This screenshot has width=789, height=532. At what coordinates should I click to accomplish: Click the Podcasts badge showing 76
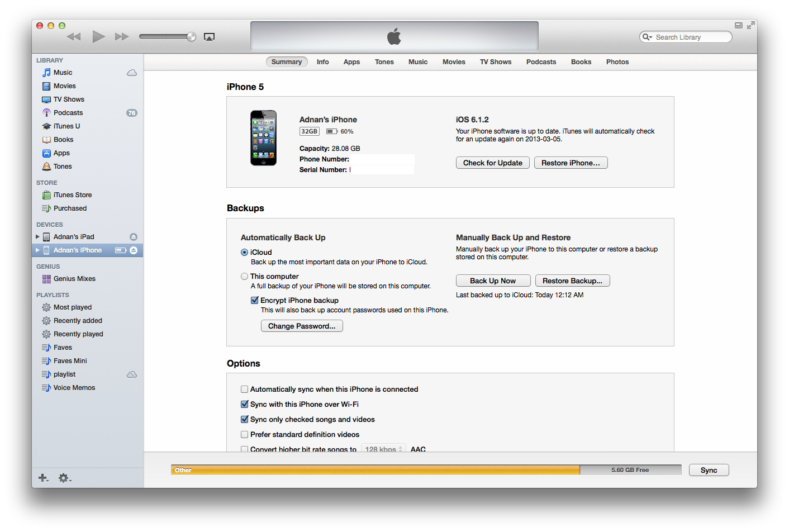pyautogui.click(x=132, y=113)
